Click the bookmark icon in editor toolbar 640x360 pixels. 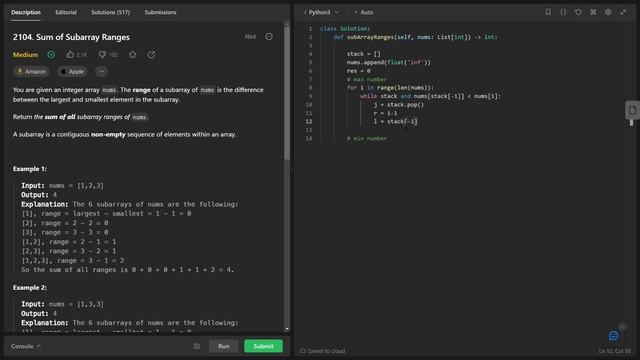click(548, 12)
